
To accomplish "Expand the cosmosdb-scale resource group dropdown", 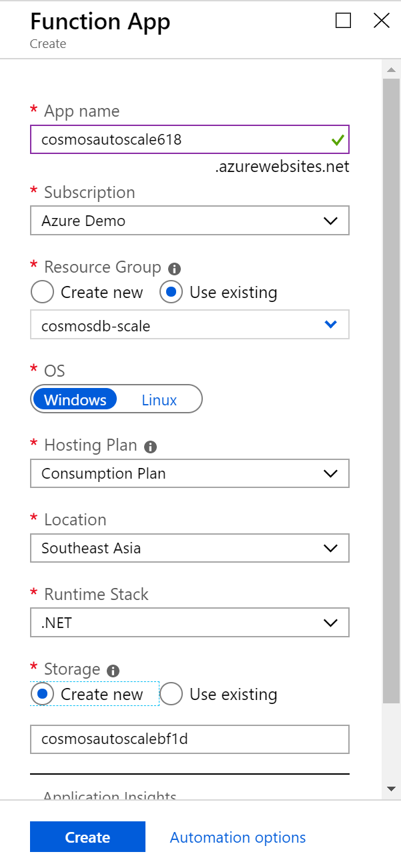I will click(189, 326).
